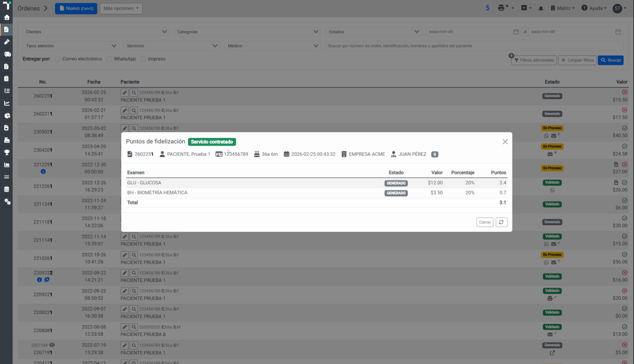634x364 pixels.
Task: Click the edit pencil icon on order 2602251
Action: (124, 93)
